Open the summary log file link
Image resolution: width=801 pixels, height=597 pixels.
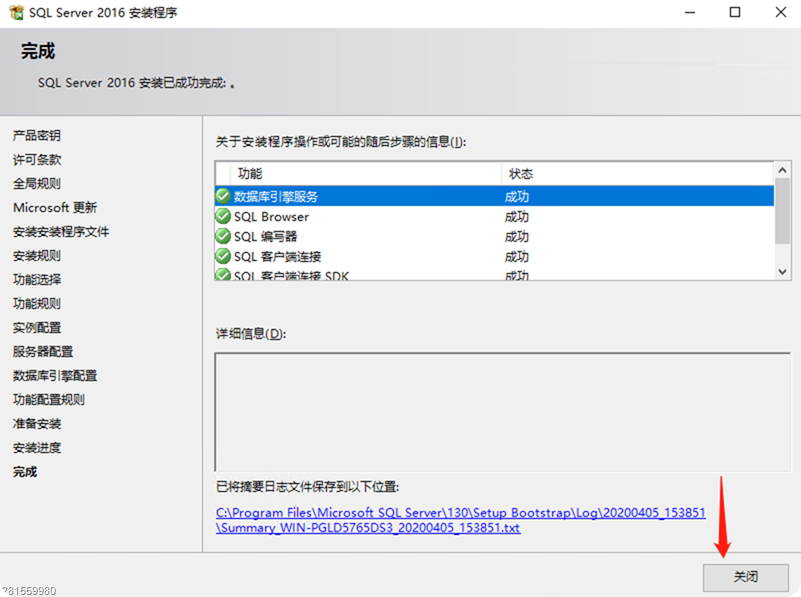(x=460, y=520)
